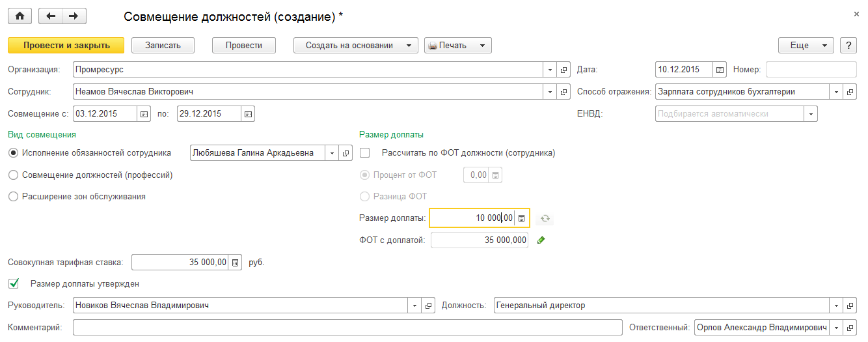Image resolution: width=868 pixels, height=342 pixels.
Task: Click the green pencil edit icon
Action: point(541,240)
